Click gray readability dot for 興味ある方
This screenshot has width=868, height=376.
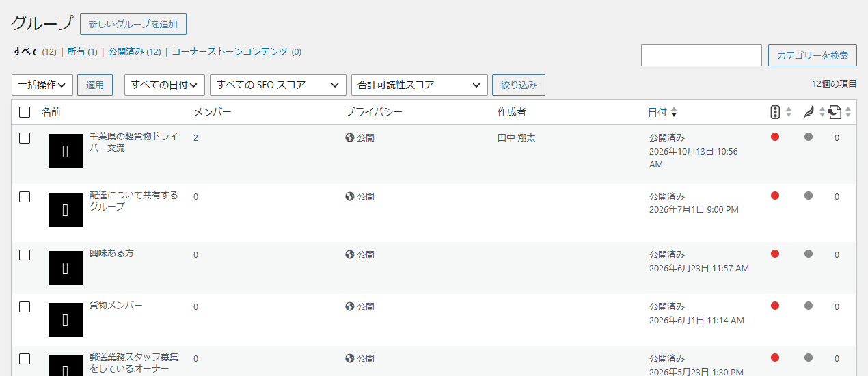coord(809,254)
